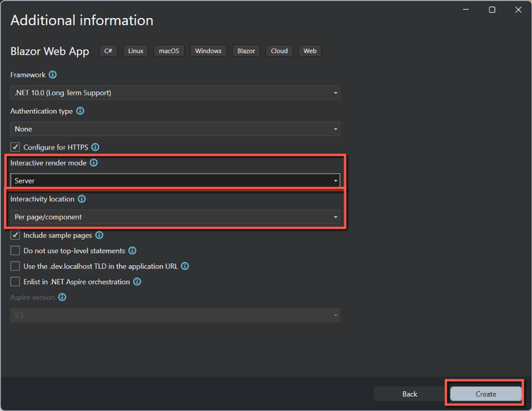Enable Do not use top-level statements

coord(15,251)
